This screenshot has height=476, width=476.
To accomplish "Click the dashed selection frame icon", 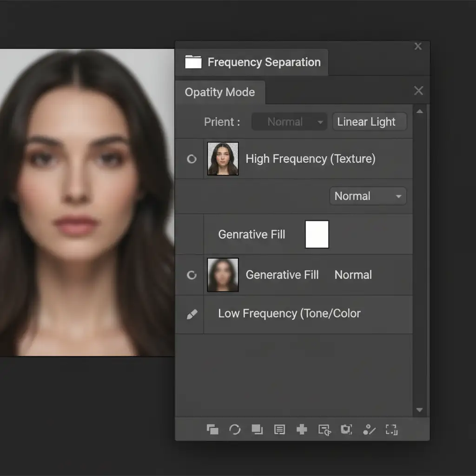I will click(x=391, y=430).
